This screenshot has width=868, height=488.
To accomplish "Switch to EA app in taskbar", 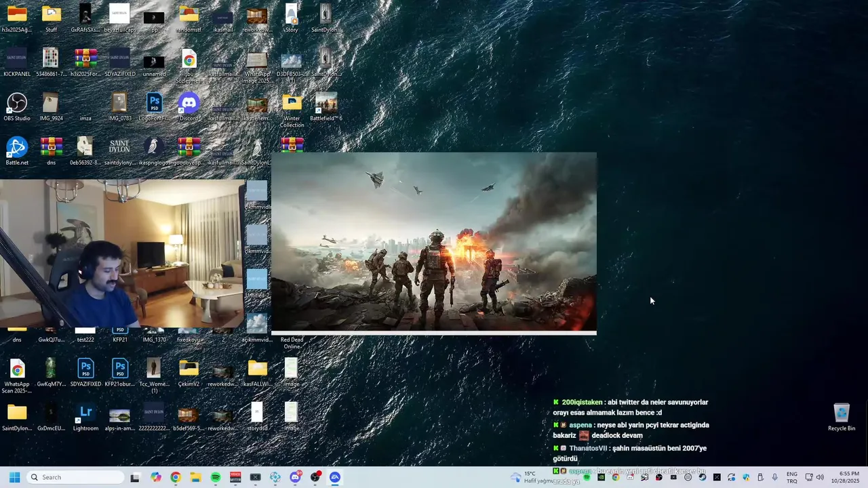I will click(x=335, y=477).
